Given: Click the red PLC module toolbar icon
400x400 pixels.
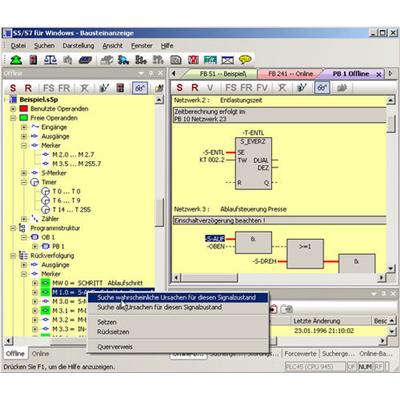Looking at the screenshot, I should coord(33,60).
